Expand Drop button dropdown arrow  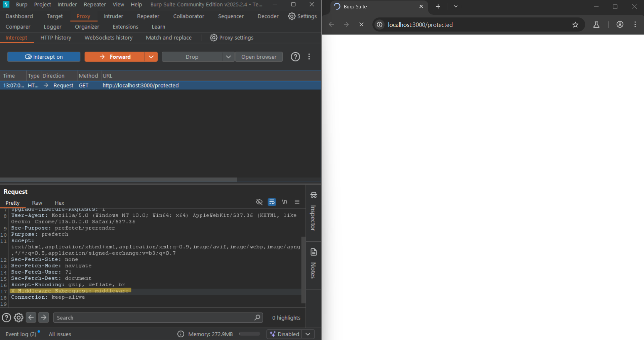coord(228,57)
